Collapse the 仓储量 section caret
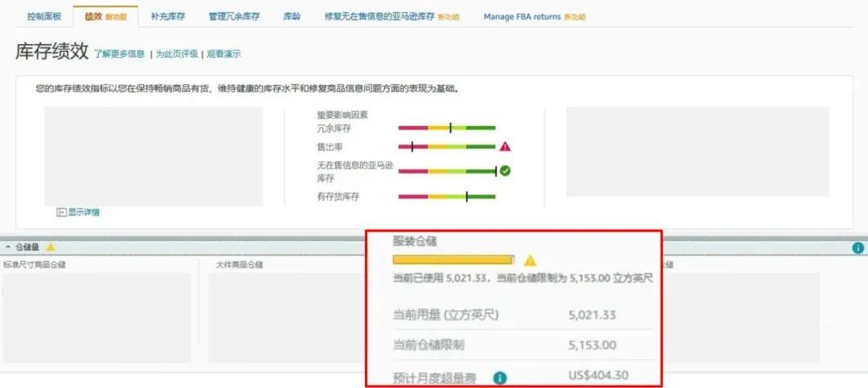 click(x=8, y=247)
